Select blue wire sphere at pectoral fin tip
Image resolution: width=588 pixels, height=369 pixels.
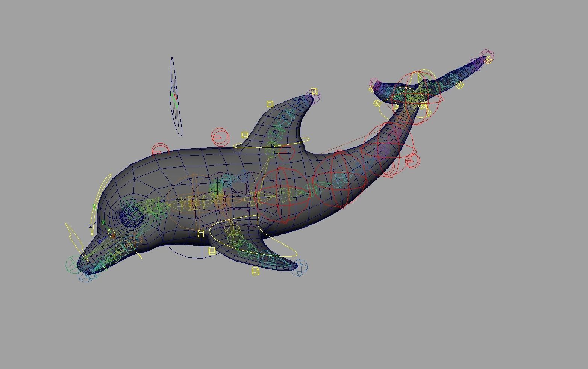click(299, 267)
